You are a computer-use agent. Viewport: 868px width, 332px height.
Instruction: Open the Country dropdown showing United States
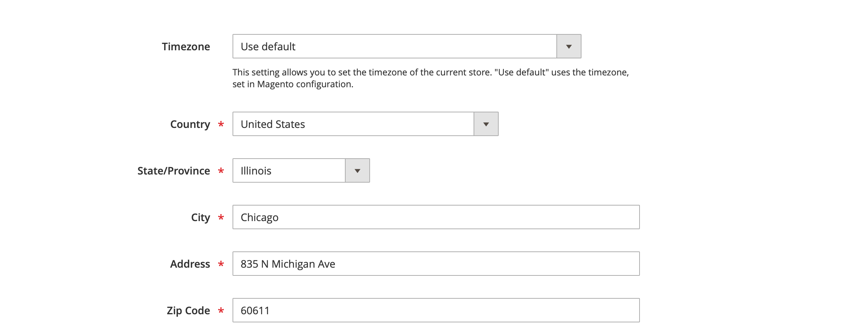tap(365, 124)
